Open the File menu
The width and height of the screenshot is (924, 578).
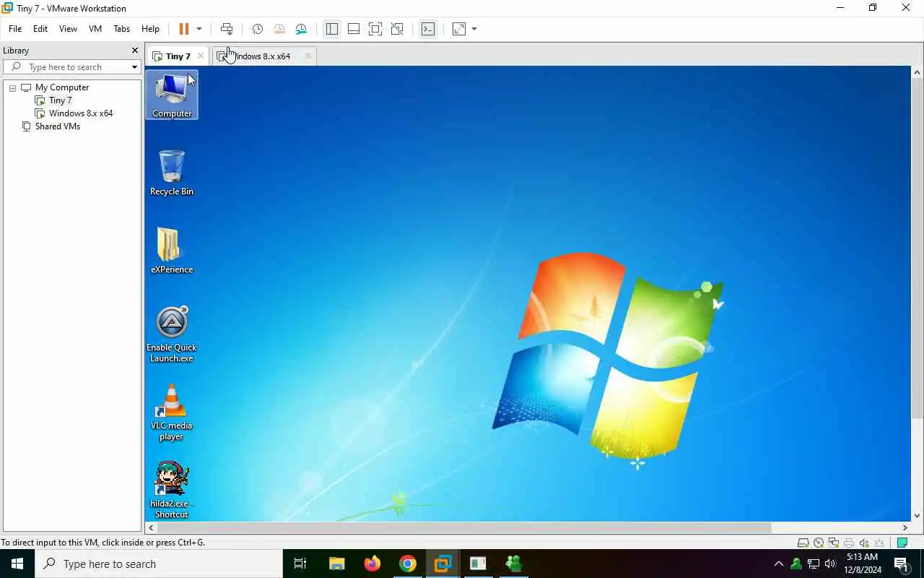(15, 29)
